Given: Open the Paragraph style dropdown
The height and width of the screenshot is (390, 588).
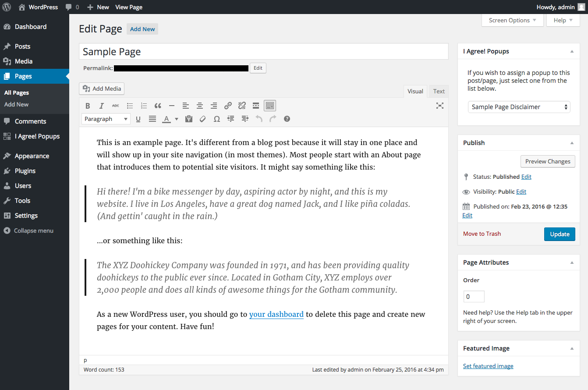Looking at the screenshot, I should pos(106,118).
